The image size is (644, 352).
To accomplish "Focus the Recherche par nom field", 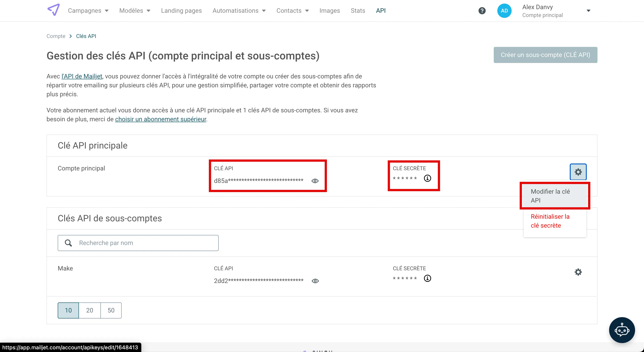I will [138, 243].
